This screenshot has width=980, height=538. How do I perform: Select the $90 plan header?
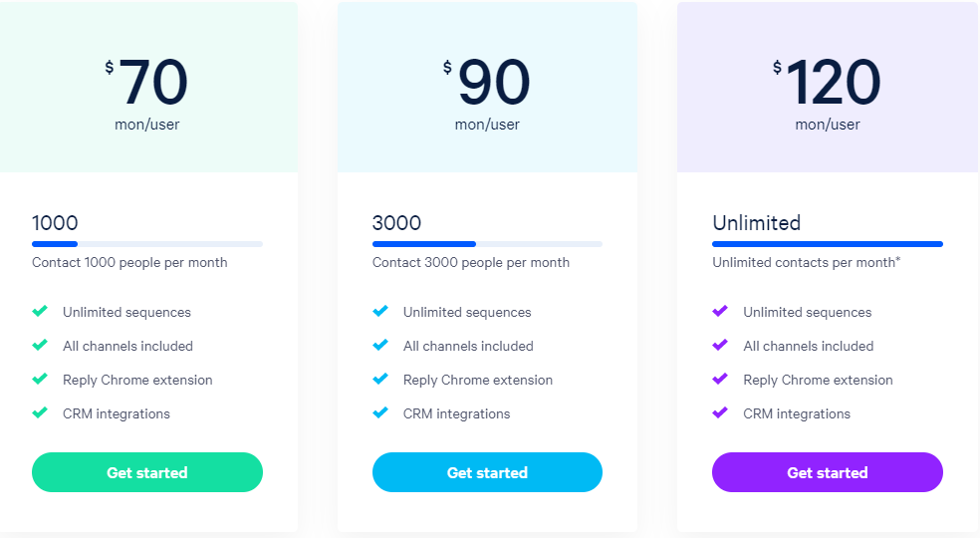click(487, 87)
